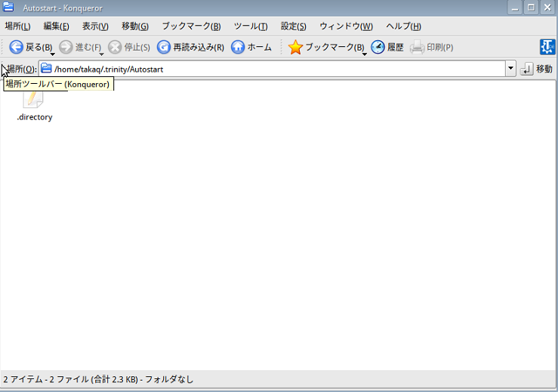Close the Konqueror window
Image resolution: width=558 pixels, height=392 pixels.
(x=547, y=8)
